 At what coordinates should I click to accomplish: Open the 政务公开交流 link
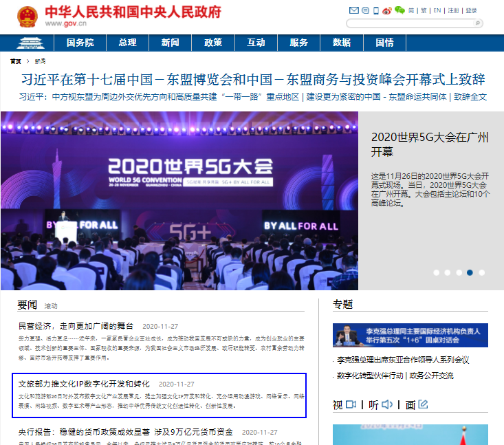click(x=431, y=376)
